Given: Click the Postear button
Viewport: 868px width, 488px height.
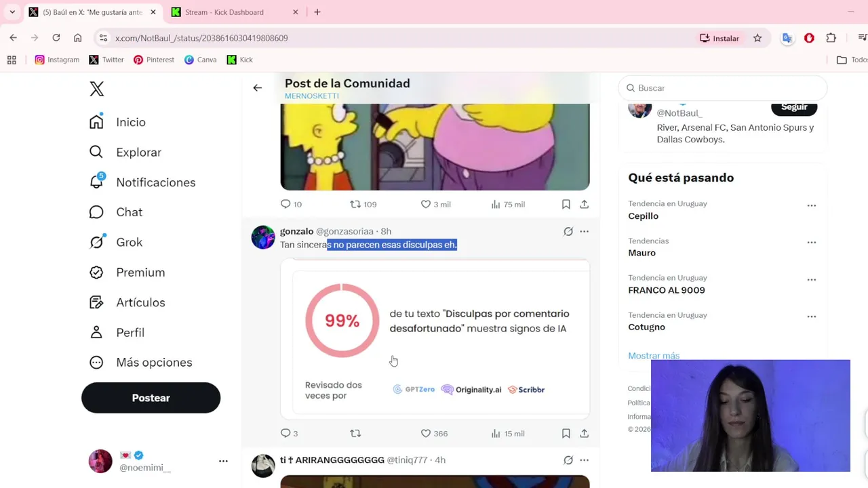Looking at the screenshot, I should click(151, 398).
